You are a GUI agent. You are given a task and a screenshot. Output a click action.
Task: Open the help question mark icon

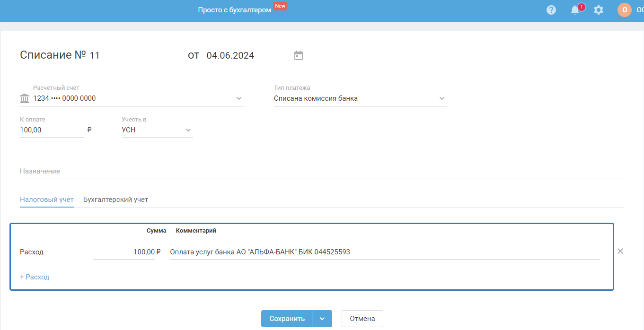(551, 10)
